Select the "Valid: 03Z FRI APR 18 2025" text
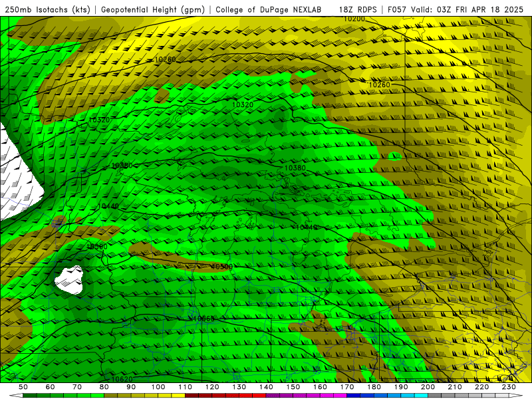Image resolution: width=532 pixels, height=399 pixels. (467, 9)
